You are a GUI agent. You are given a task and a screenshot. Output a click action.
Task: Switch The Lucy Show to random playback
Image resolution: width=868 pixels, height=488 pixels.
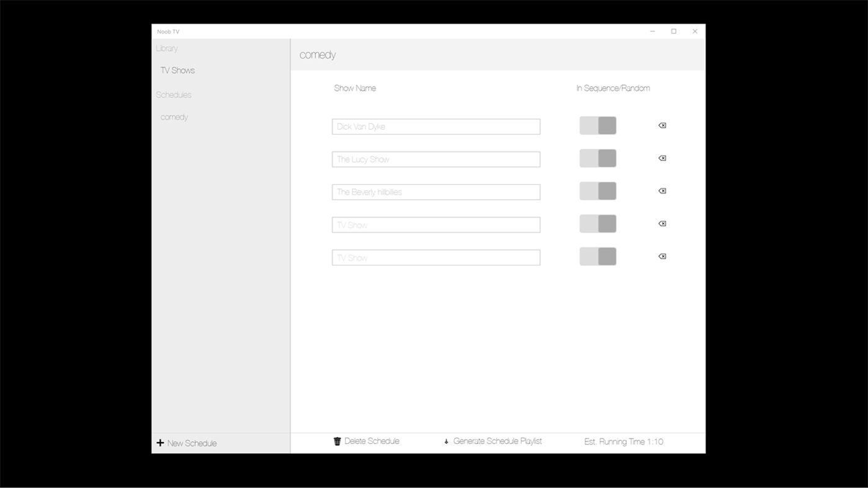597,158
